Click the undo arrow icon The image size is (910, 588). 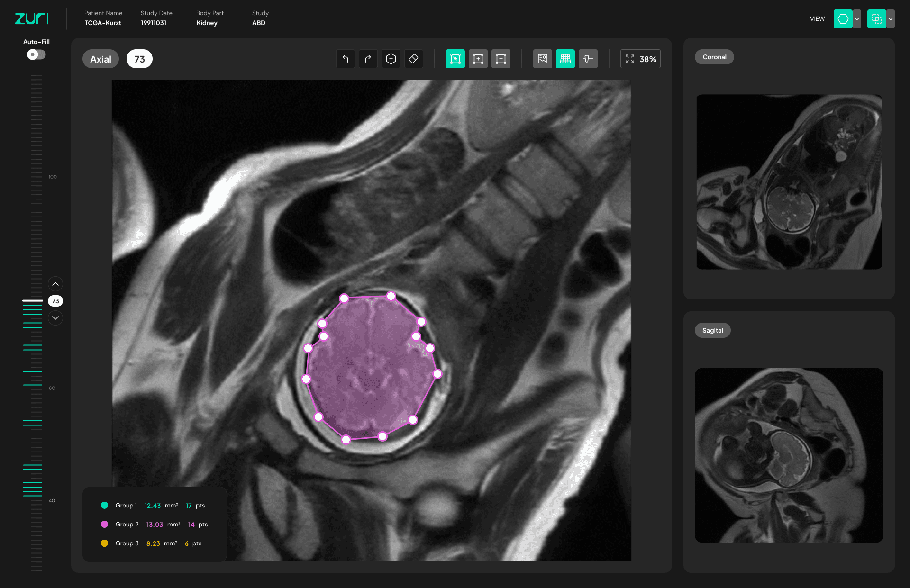346,59
